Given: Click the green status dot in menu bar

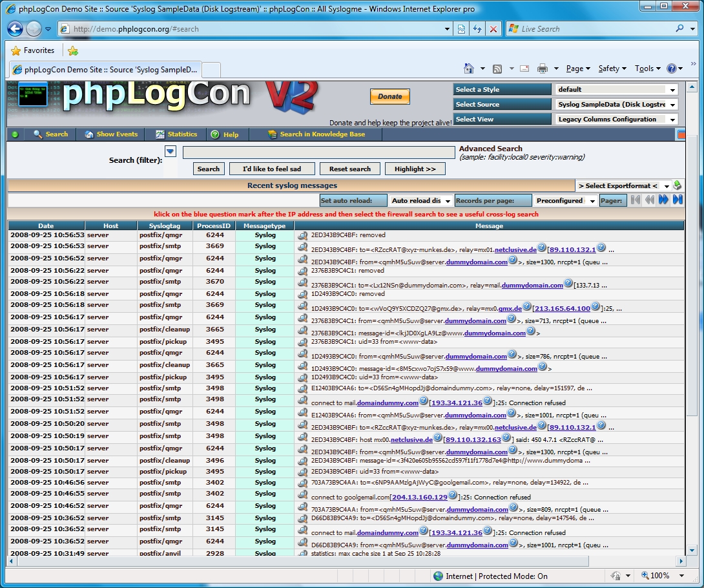Looking at the screenshot, I should click(15, 134).
